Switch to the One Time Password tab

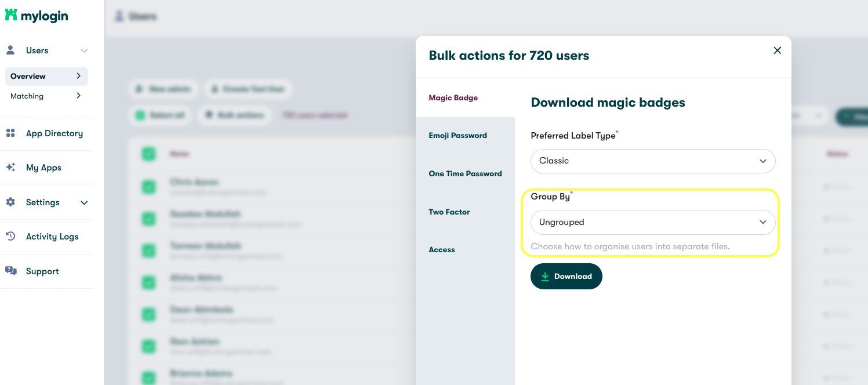point(465,174)
